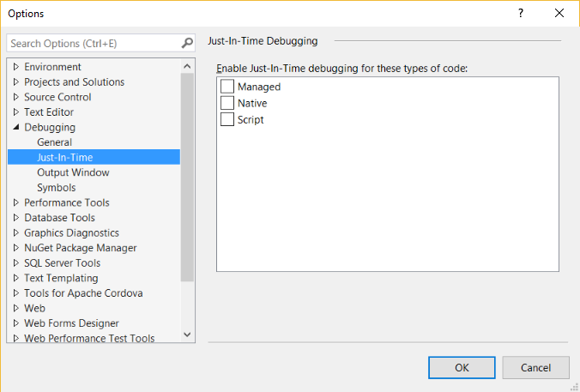The width and height of the screenshot is (580, 392).
Task: Check the Native code option
Action: 227,103
